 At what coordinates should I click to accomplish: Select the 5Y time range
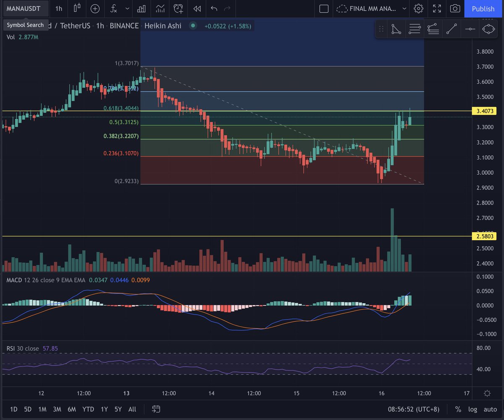pyautogui.click(x=118, y=409)
